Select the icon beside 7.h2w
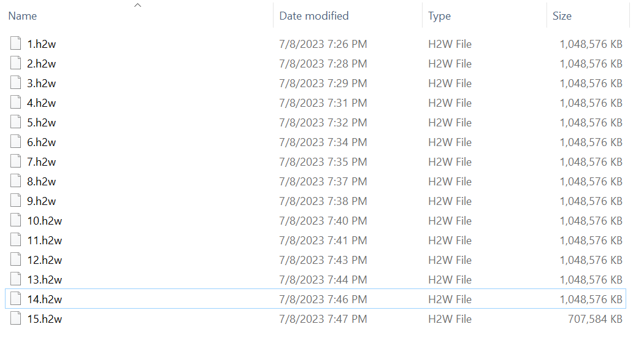 click(x=16, y=161)
